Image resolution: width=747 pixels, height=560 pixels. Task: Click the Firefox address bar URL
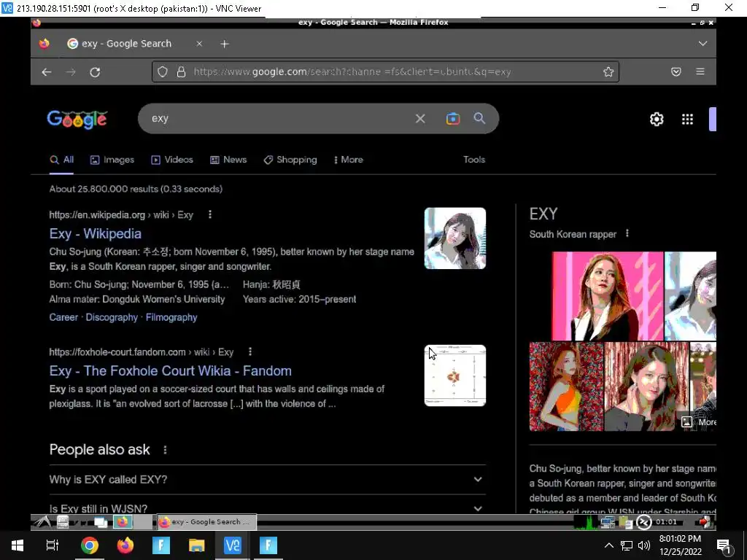point(352,72)
